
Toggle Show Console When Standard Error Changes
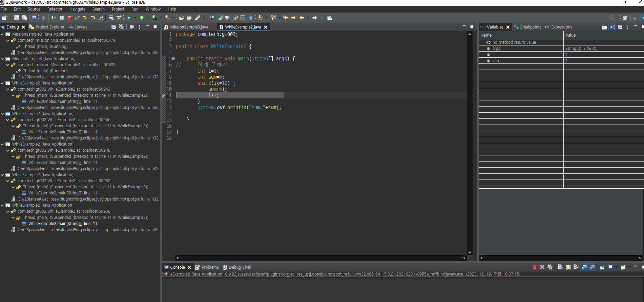point(592,267)
